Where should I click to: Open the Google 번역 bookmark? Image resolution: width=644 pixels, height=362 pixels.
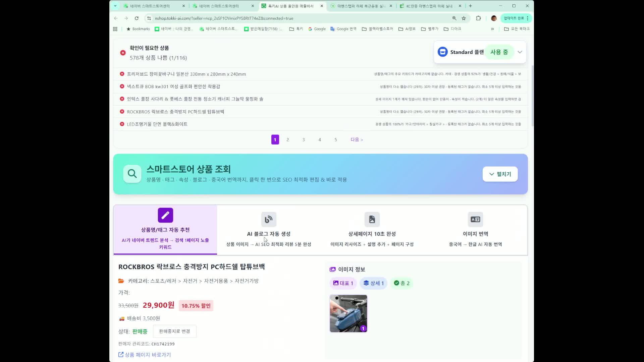(343, 29)
